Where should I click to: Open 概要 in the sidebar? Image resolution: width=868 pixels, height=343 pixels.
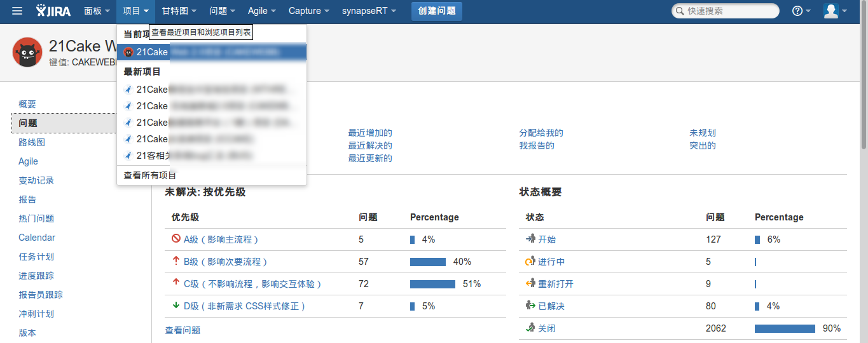[x=27, y=104]
